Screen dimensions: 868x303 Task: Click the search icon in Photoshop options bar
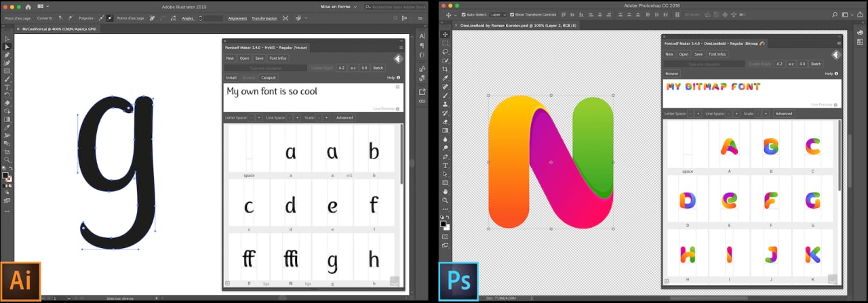pos(835,14)
